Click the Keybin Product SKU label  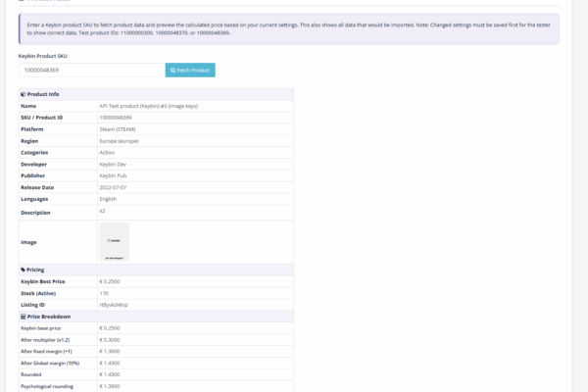tap(43, 56)
